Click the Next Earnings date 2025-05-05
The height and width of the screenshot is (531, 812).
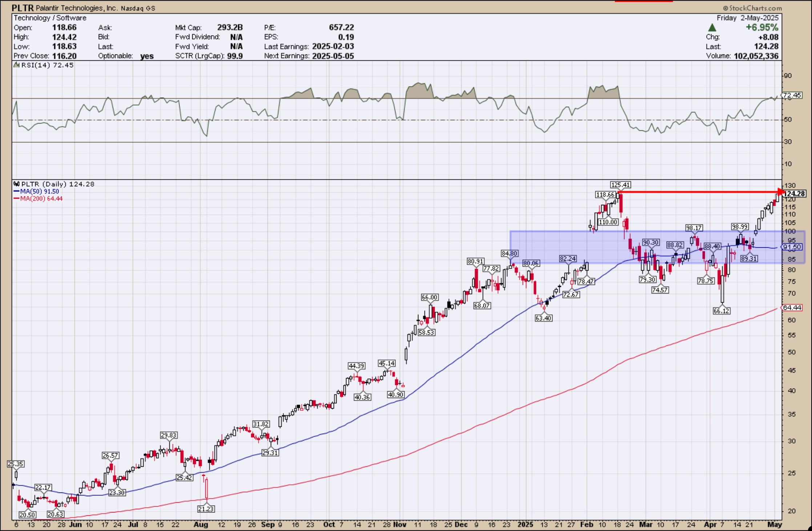[x=333, y=56]
